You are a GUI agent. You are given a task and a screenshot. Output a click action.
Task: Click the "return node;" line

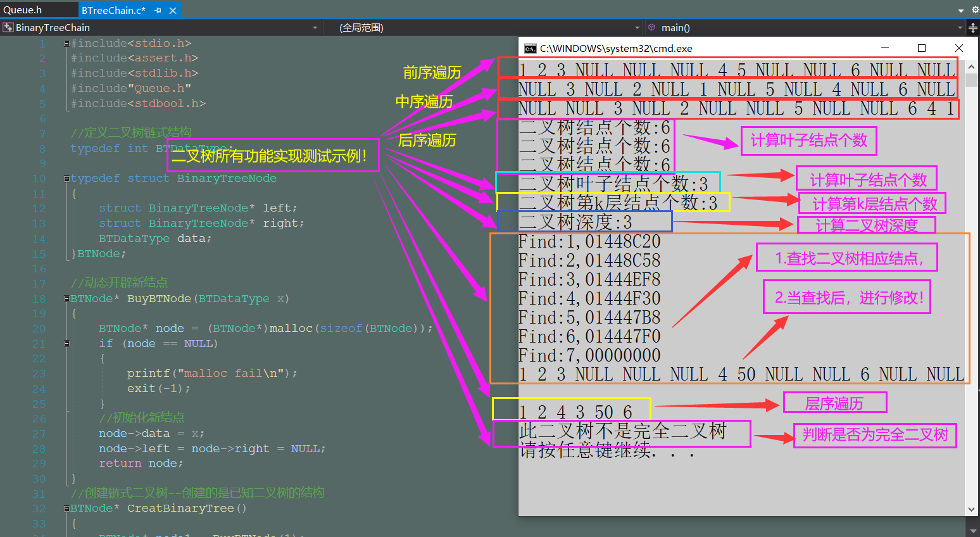tap(141, 464)
